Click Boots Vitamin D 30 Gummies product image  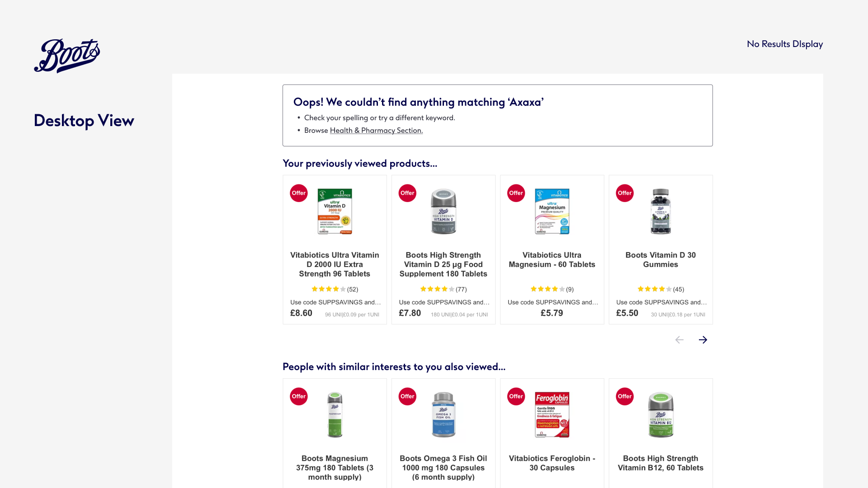[660, 211]
